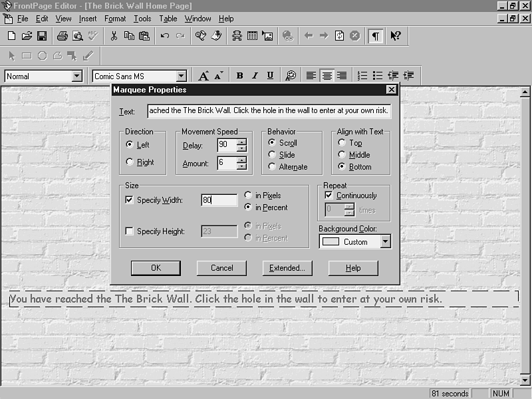Click the Paste clipboard icon
The image size is (532, 399).
tap(144, 36)
